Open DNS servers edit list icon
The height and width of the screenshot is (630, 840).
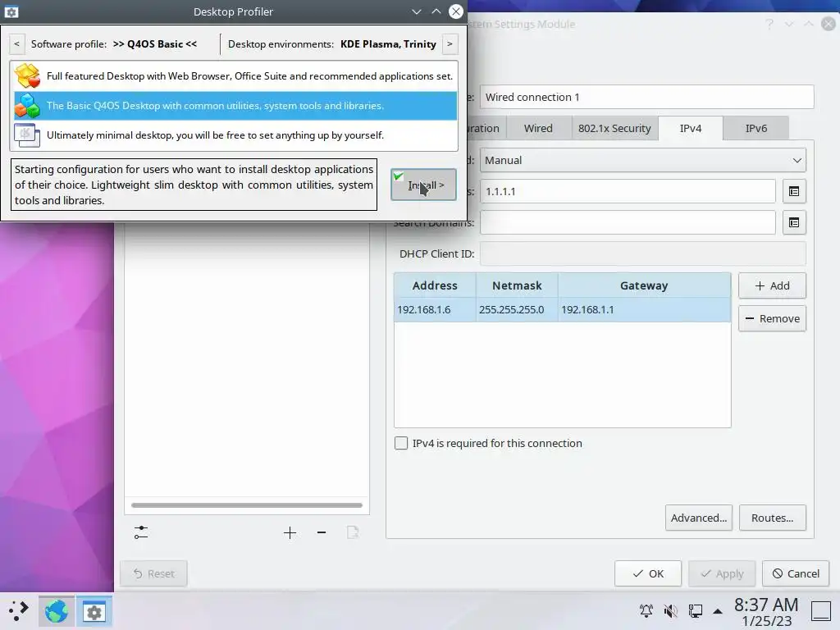click(794, 191)
